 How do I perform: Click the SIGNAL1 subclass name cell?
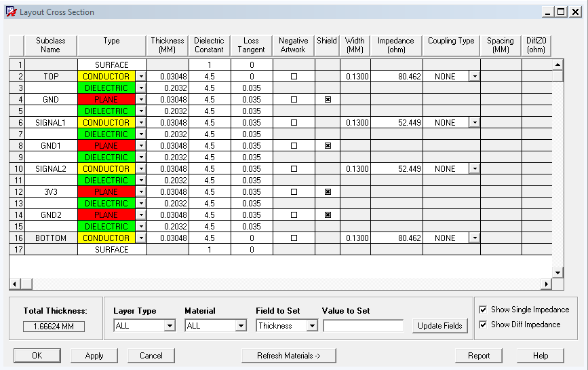(x=51, y=123)
